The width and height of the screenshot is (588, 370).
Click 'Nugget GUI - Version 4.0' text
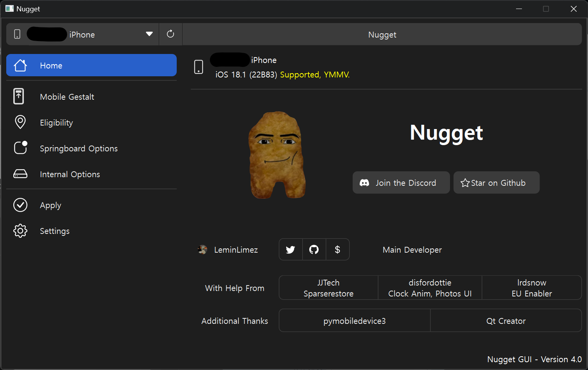[534, 359]
